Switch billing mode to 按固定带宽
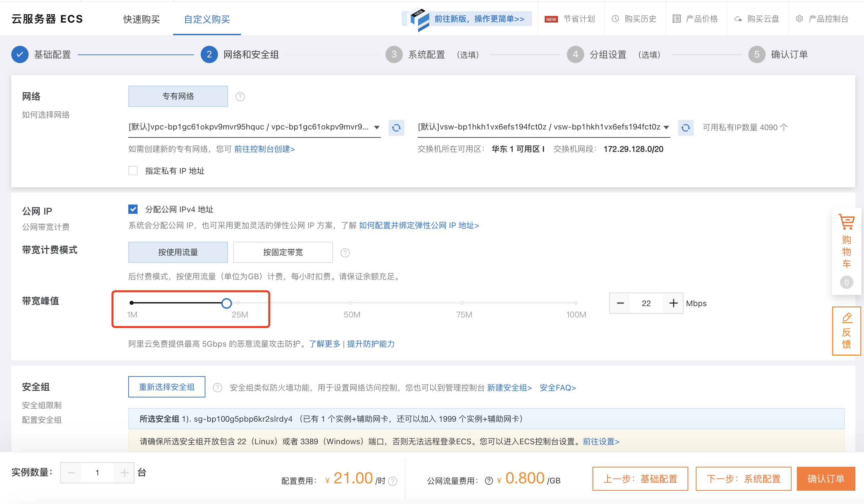Image resolution: width=864 pixels, height=504 pixels. (282, 252)
